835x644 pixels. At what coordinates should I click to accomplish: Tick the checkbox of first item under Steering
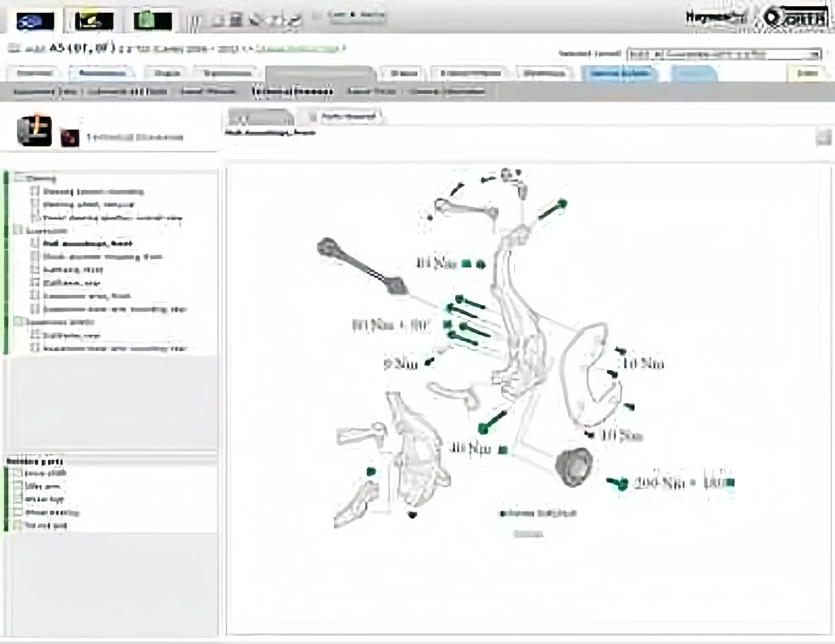35,192
